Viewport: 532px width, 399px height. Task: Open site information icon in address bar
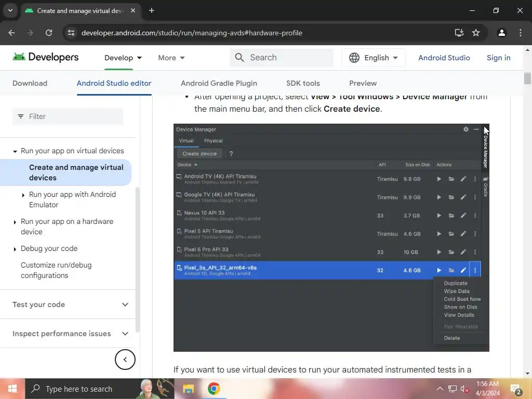pos(71,33)
